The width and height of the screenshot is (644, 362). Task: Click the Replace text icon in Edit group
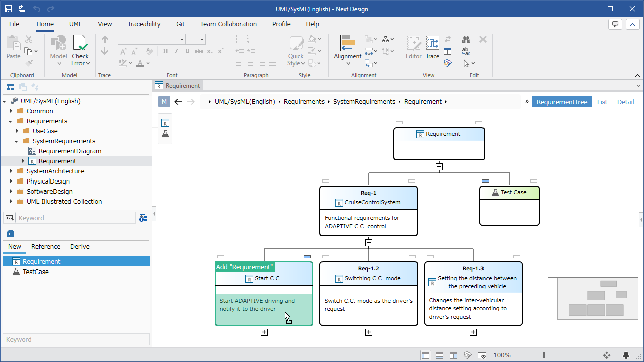point(466,51)
